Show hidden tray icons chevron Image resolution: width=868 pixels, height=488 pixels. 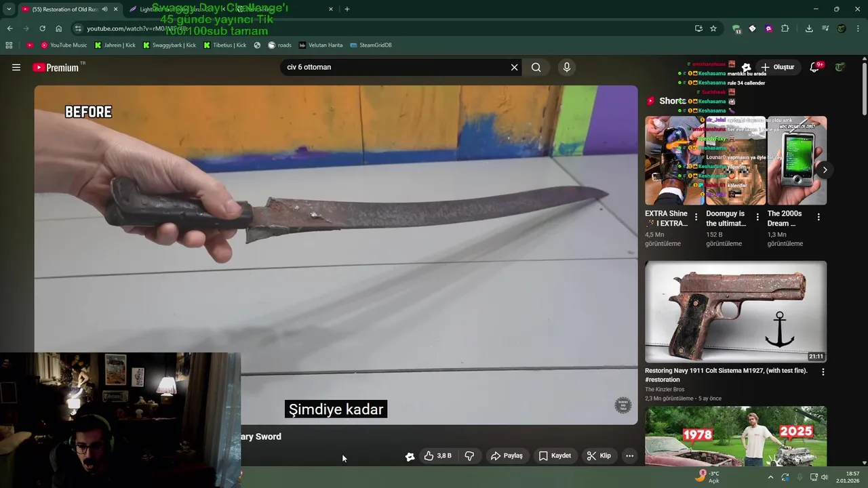pyautogui.click(x=770, y=477)
